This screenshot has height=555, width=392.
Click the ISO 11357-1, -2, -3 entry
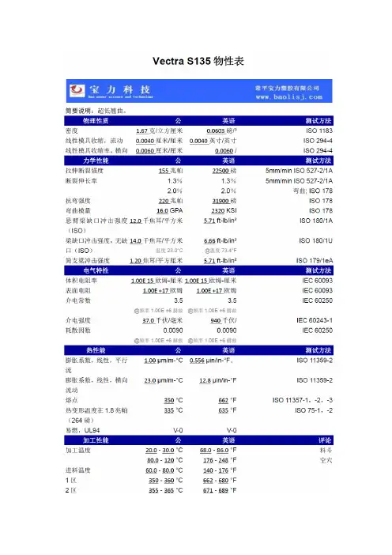[303, 400]
